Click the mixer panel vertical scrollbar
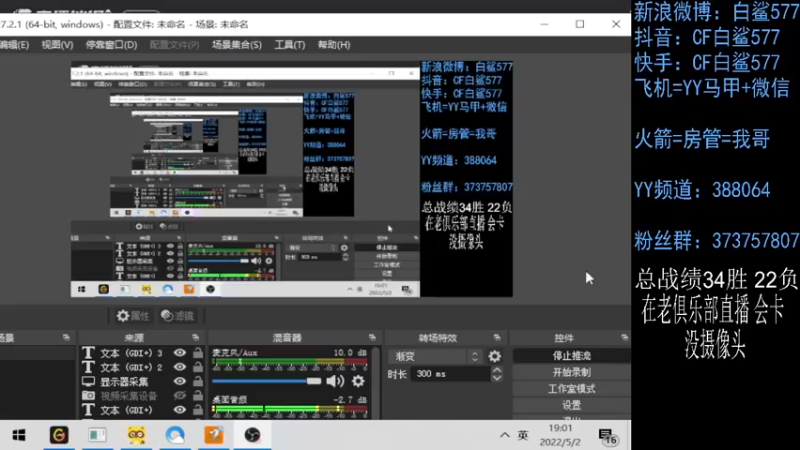This screenshot has height=450, width=800. click(376, 383)
